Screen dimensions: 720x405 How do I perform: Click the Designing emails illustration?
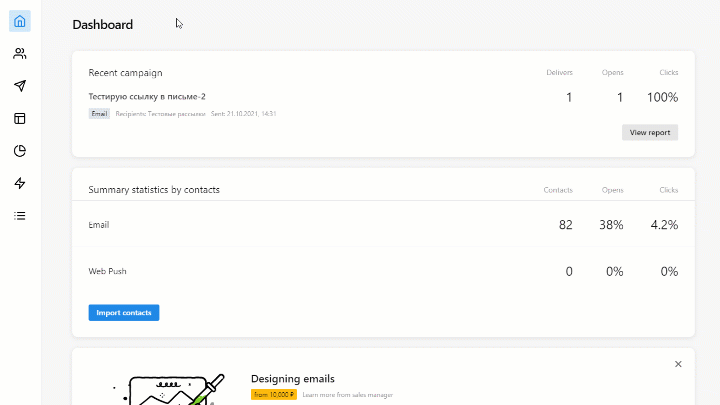(169, 389)
